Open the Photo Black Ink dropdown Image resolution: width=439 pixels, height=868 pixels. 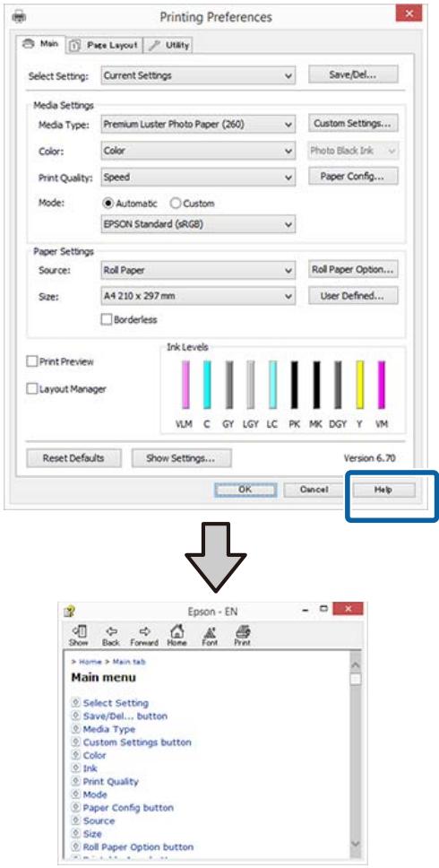coord(353,150)
